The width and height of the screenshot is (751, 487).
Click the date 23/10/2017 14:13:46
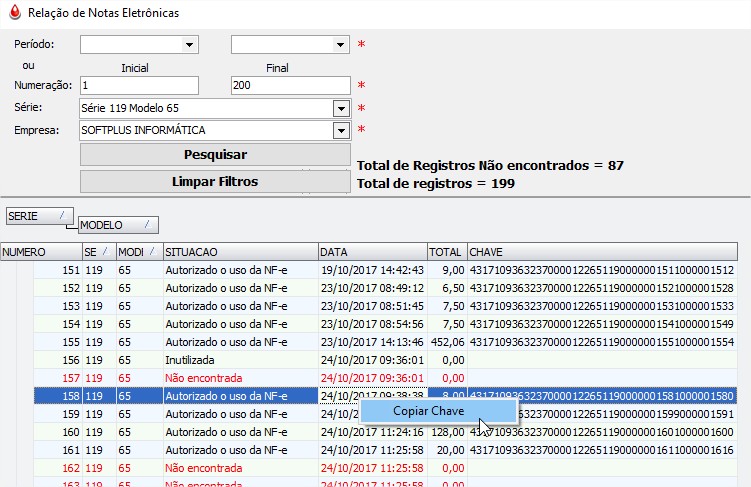coord(372,342)
